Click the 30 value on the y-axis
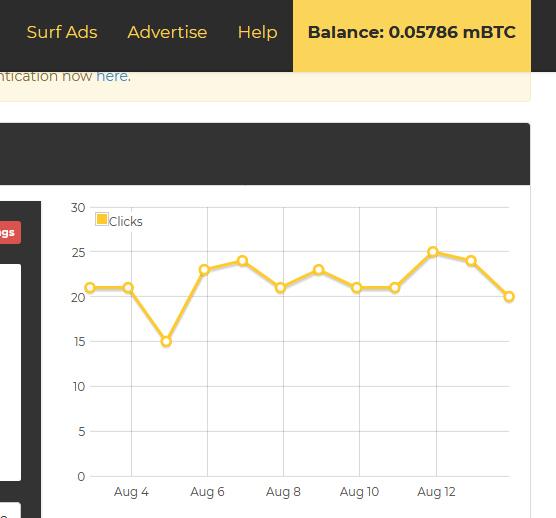Viewport: 556px width, 518px height. 78,208
